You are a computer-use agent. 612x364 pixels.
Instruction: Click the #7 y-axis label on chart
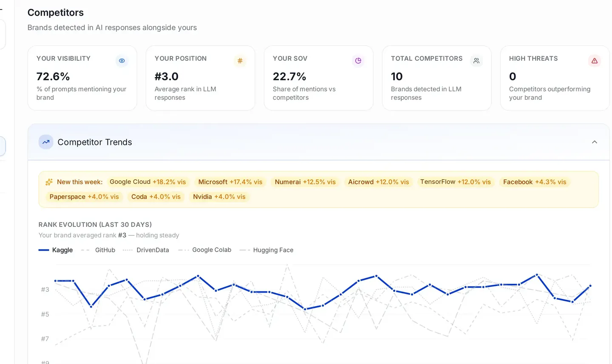click(x=45, y=339)
